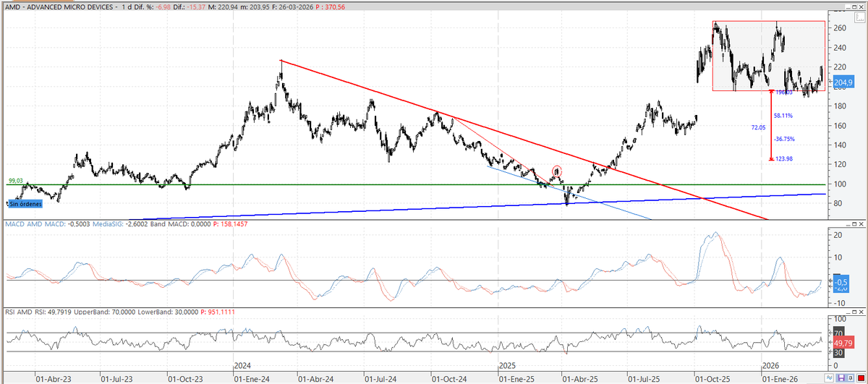868x384 pixels.
Task: Click the 'Sin órdenes' label on the chart
Action: (24, 205)
